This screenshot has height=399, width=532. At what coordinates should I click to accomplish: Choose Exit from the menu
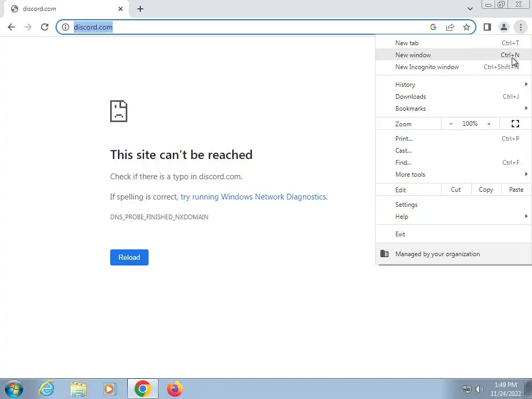[x=454, y=234]
